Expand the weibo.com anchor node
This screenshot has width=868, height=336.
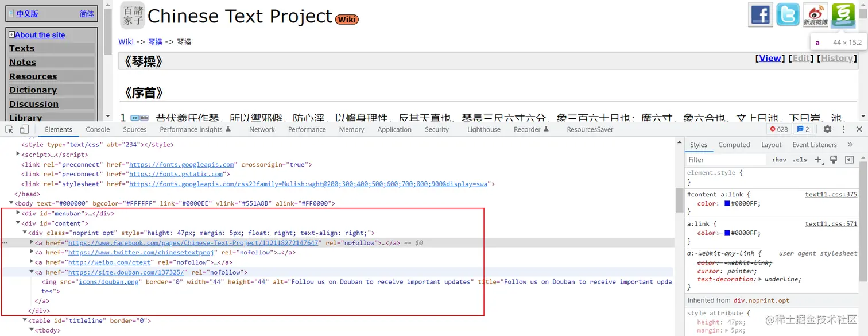(x=32, y=262)
